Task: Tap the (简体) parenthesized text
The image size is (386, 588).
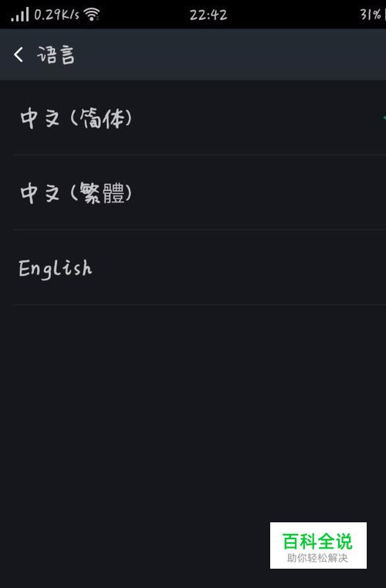Action: click(101, 118)
